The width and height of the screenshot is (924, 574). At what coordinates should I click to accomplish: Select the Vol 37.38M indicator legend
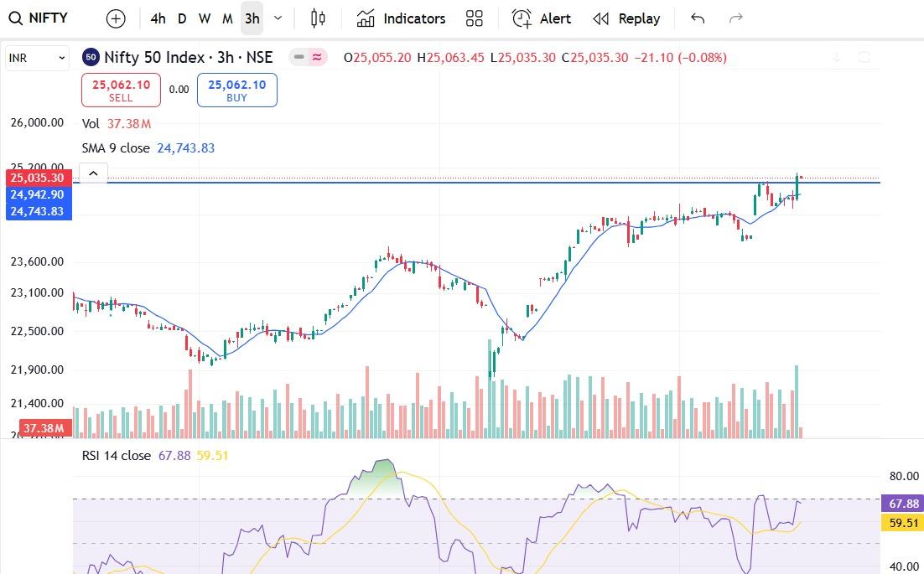click(117, 124)
